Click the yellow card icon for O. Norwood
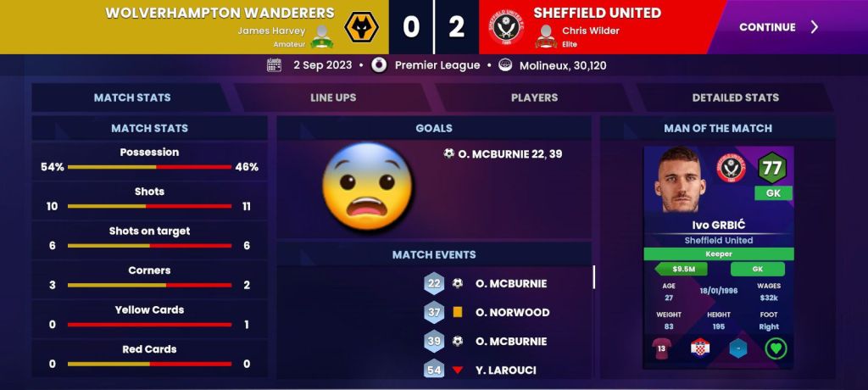The height and width of the screenshot is (390, 868). click(457, 313)
